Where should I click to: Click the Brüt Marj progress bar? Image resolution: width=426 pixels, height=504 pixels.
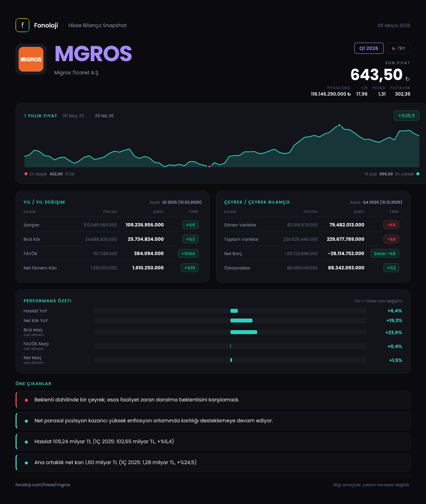click(230, 332)
